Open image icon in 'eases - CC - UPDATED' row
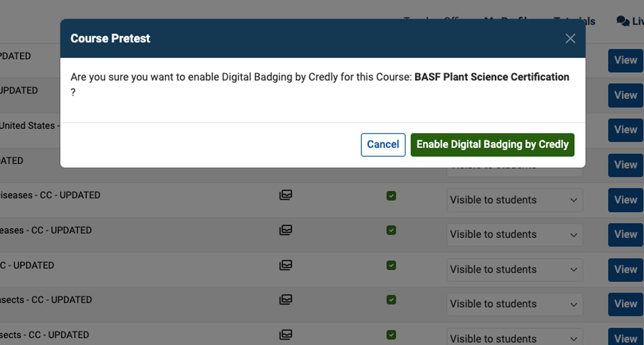The height and width of the screenshot is (345, 644). 286,230
